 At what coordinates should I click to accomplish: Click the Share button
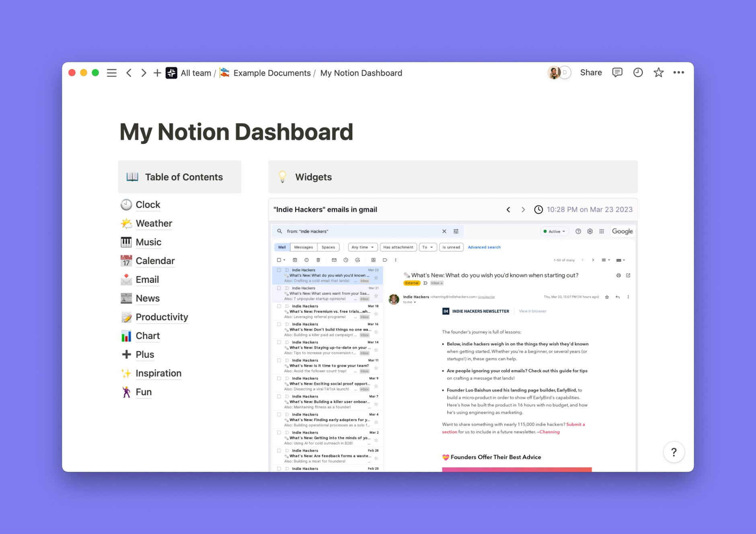coord(591,72)
